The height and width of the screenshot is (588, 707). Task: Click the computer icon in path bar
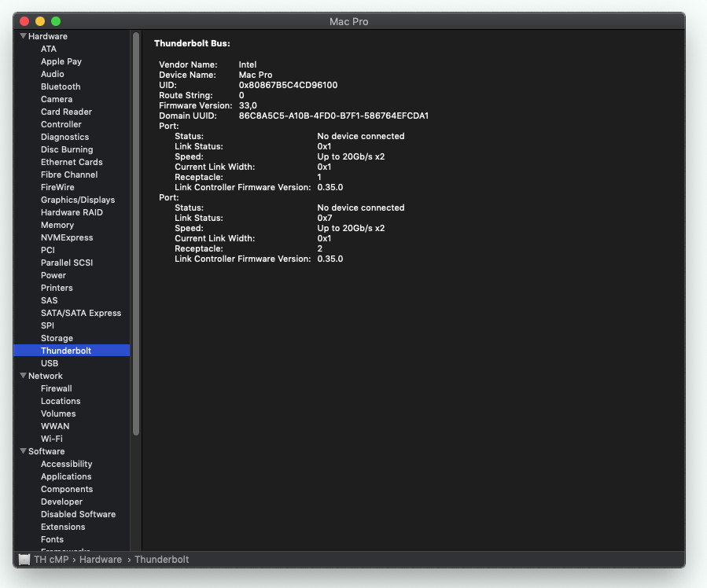[24, 560]
